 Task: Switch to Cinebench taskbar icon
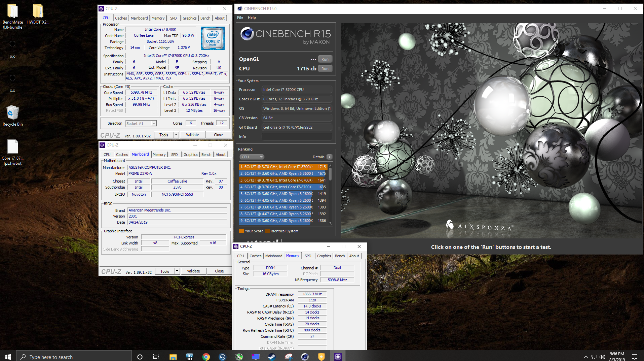pyautogui.click(x=305, y=357)
